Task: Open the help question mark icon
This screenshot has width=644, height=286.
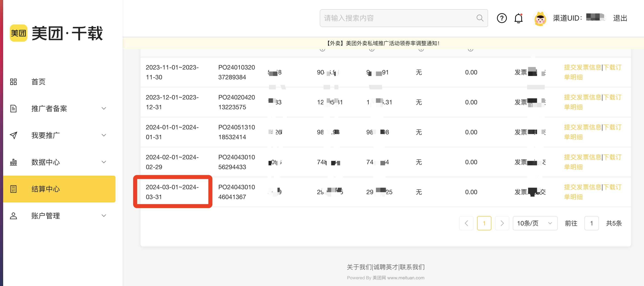Action: tap(501, 18)
